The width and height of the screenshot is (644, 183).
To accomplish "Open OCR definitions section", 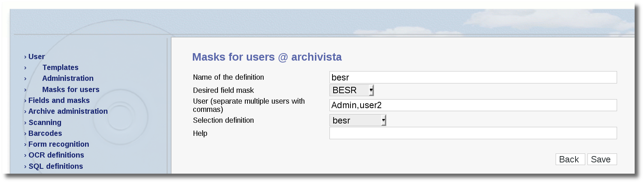I will click(56, 155).
